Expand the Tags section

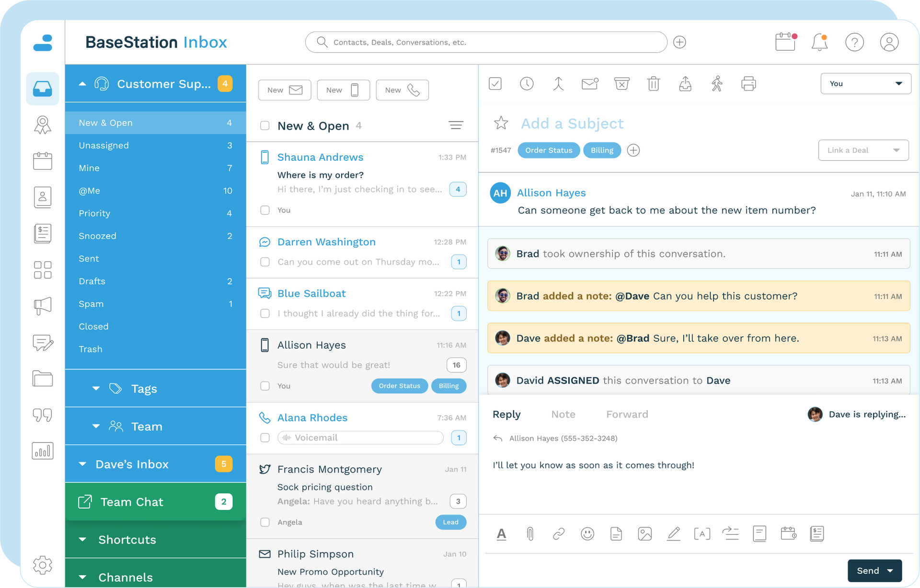[96, 388]
